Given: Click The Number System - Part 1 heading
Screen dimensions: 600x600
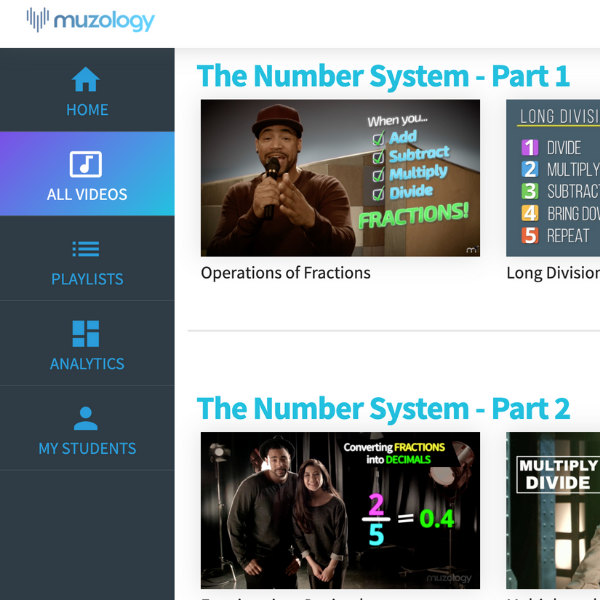Looking at the screenshot, I should pos(383,76).
